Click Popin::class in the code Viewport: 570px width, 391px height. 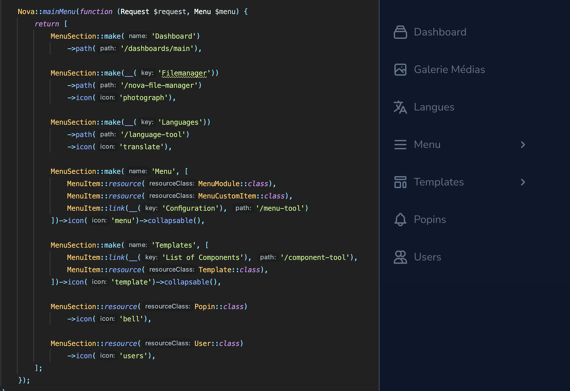point(219,306)
